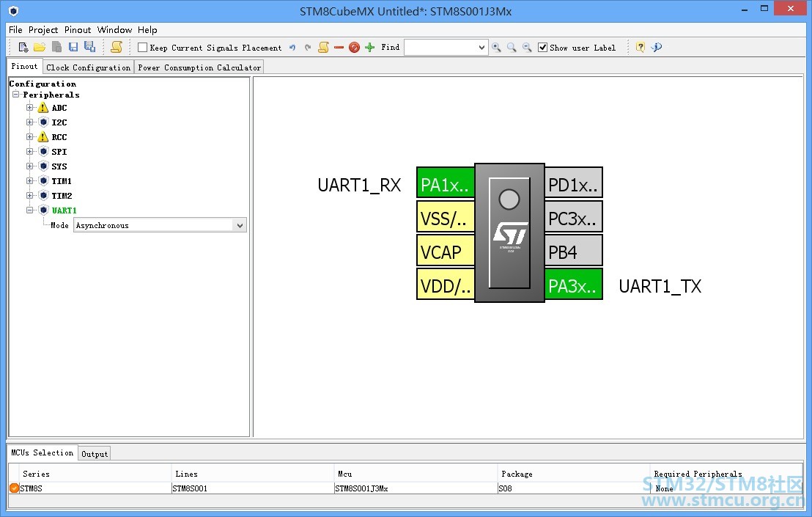Select the SYS tree label

pos(59,166)
